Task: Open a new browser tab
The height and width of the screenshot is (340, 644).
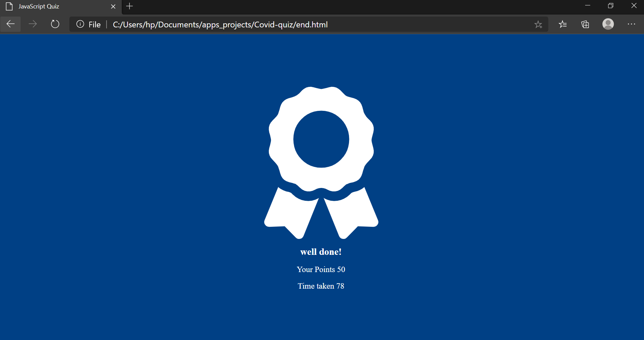Action: [129, 6]
